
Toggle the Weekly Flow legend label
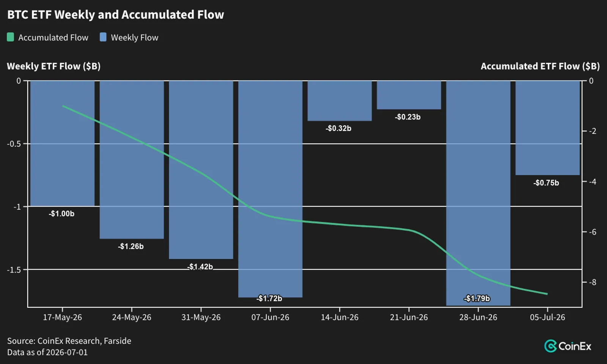pyautogui.click(x=135, y=38)
